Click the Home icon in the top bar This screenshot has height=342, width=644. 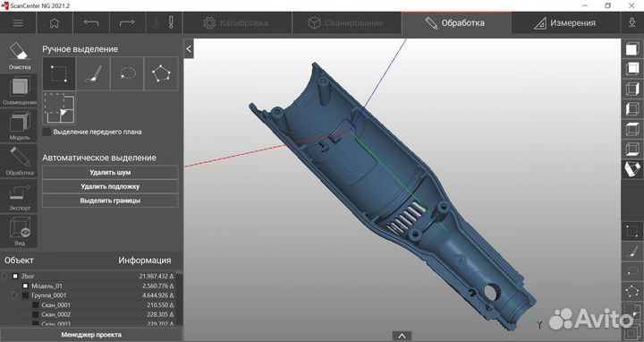click(x=55, y=23)
